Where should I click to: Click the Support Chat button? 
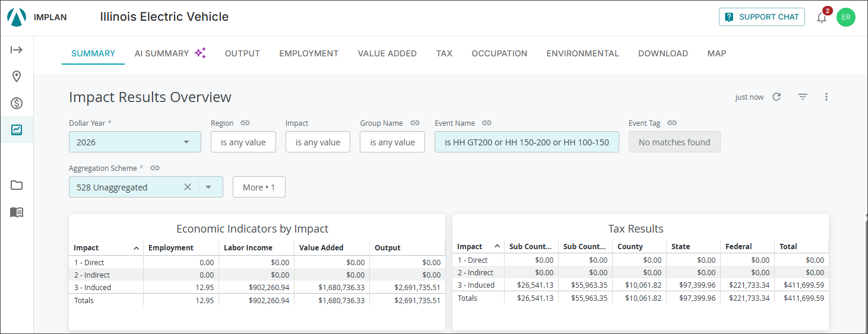pos(762,17)
